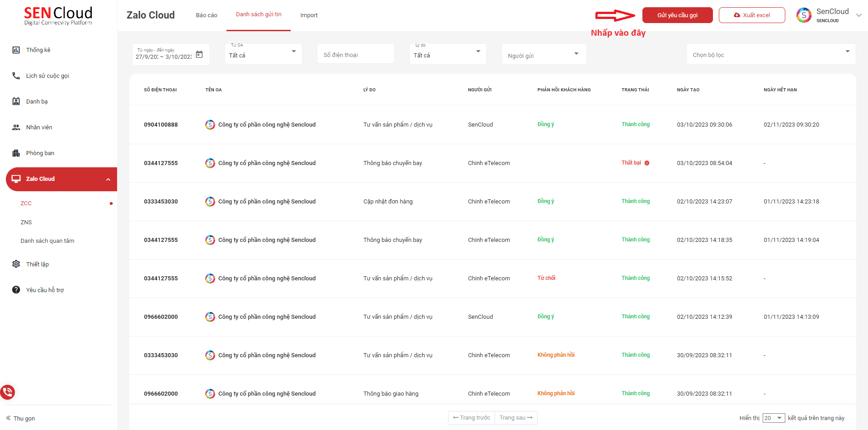Click the Xuất excel button
The height and width of the screenshot is (430, 868).
pyautogui.click(x=751, y=15)
